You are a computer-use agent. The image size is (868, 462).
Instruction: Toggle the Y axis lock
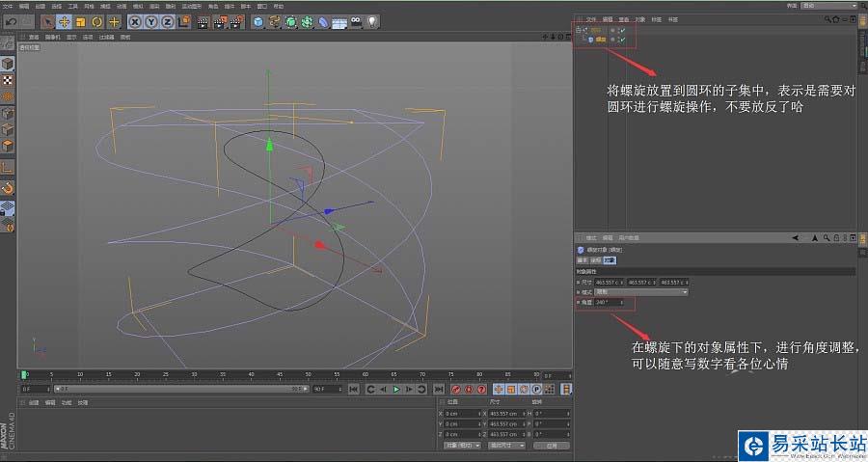pos(151,22)
